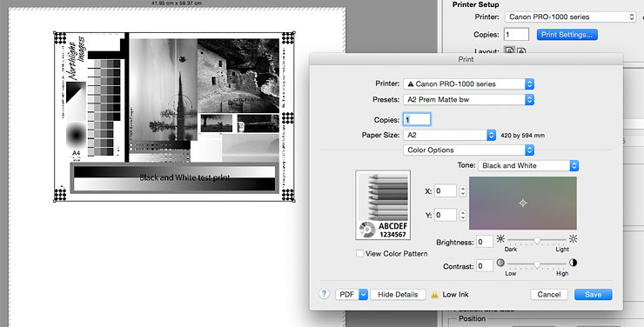Screen dimensions: 644x327
Task: Open the Paper Size A2 dropdown
Action: click(x=450, y=135)
